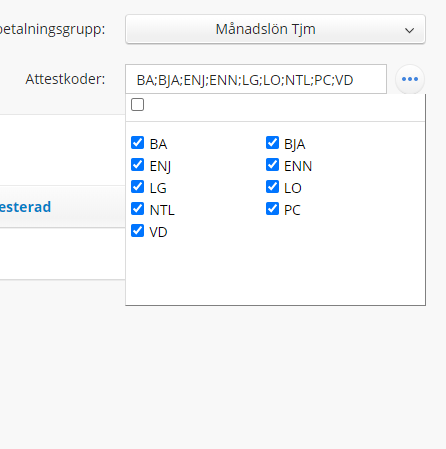Uncheck the BJA checkbox
The height and width of the screenshot is (449, 446).
[272, 143]
